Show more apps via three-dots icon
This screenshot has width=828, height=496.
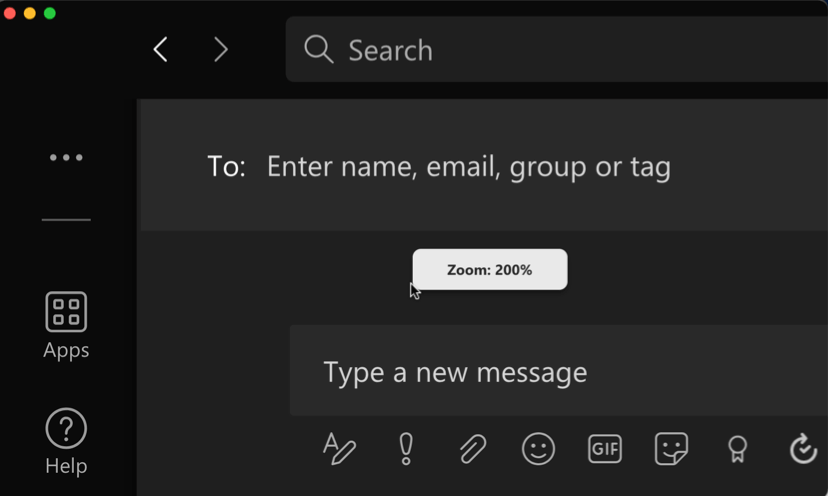tap(66, 157)
